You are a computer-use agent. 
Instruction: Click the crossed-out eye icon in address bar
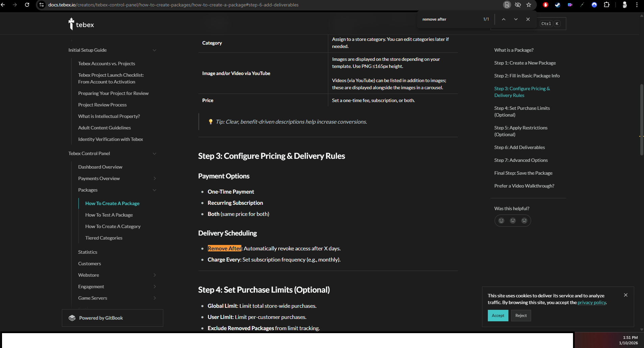[x=518, y=5]
